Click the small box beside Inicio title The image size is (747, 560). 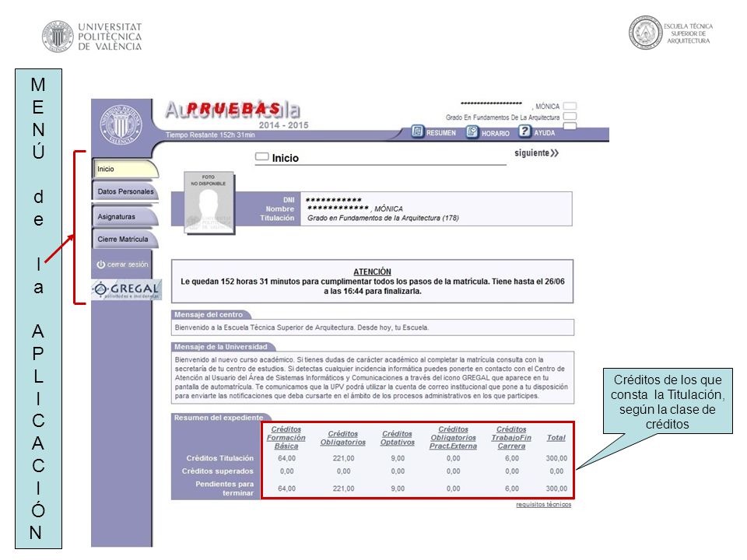pos(262,156)
